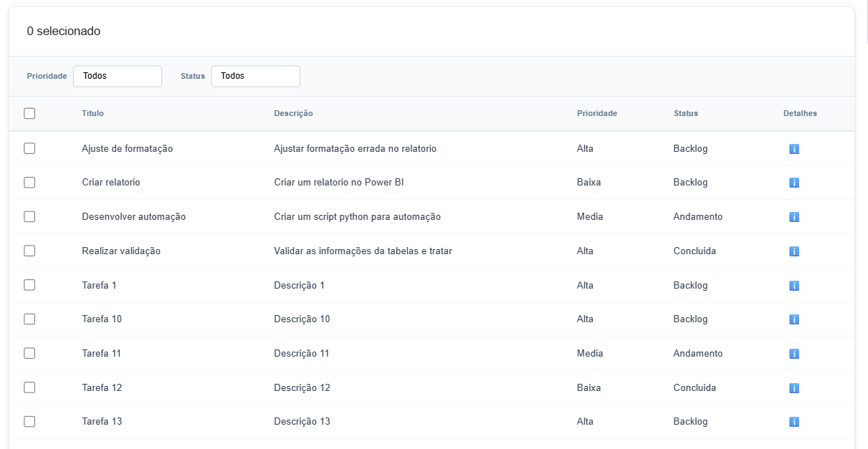View details icon for Realizar validação

tap(793, 251)
